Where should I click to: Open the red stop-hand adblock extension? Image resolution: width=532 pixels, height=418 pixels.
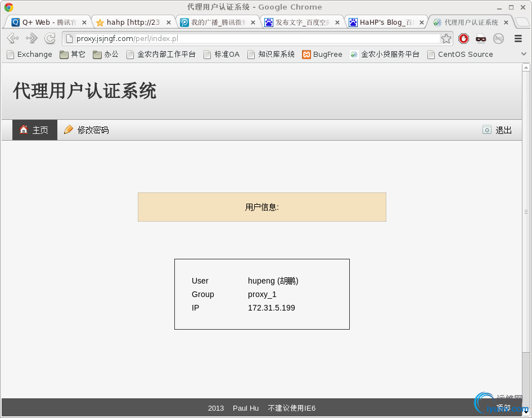point(463,39)
